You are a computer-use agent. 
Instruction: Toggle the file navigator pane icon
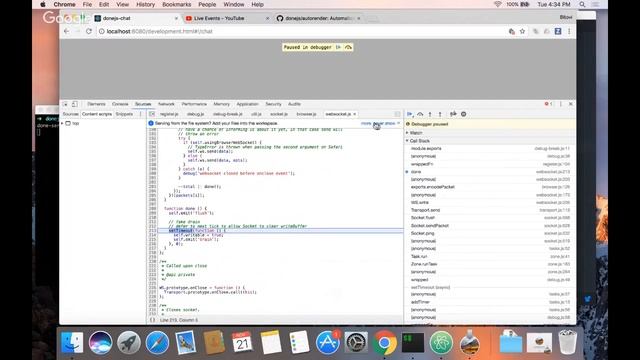[x=152, y=114]
